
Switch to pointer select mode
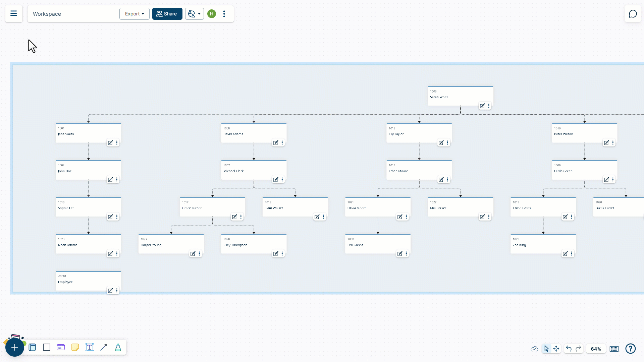coord(546,349)
